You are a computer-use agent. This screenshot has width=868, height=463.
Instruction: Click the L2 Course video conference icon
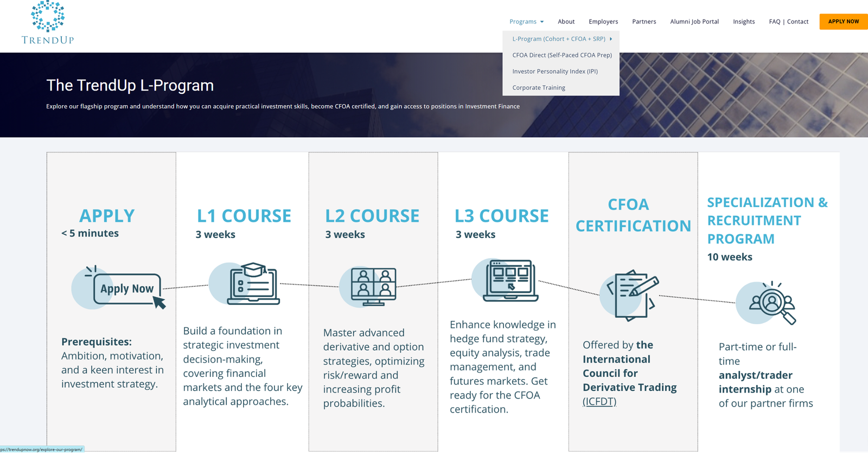[x=368, y=287]
